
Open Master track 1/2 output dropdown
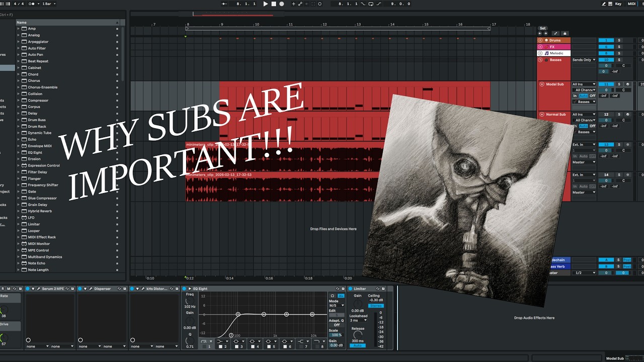click(x=584, y=273)
